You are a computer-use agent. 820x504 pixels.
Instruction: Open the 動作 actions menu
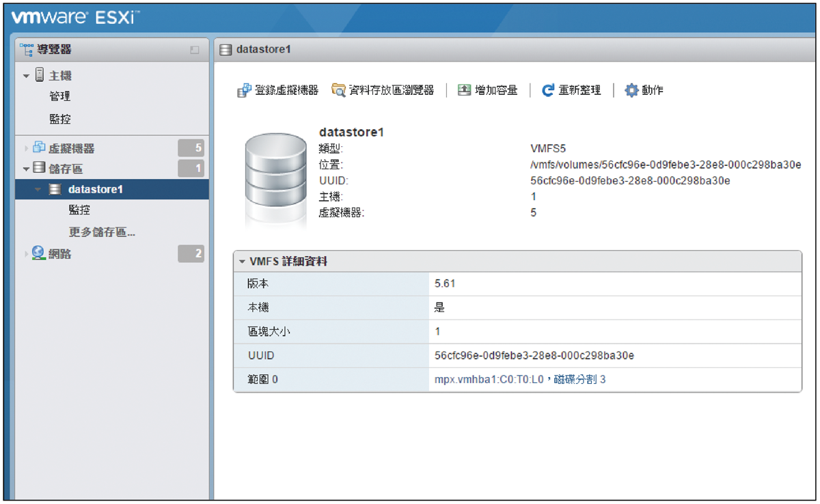pos(644,90)
